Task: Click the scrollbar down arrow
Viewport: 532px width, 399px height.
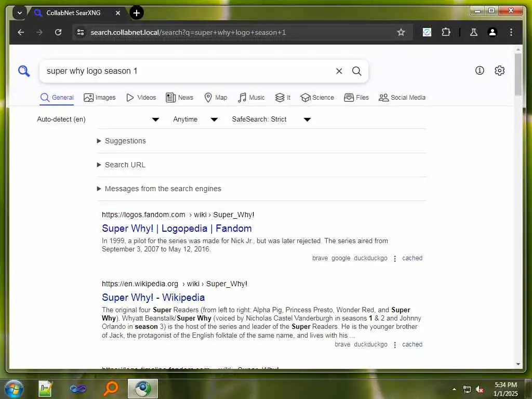Action: point(518,364)
